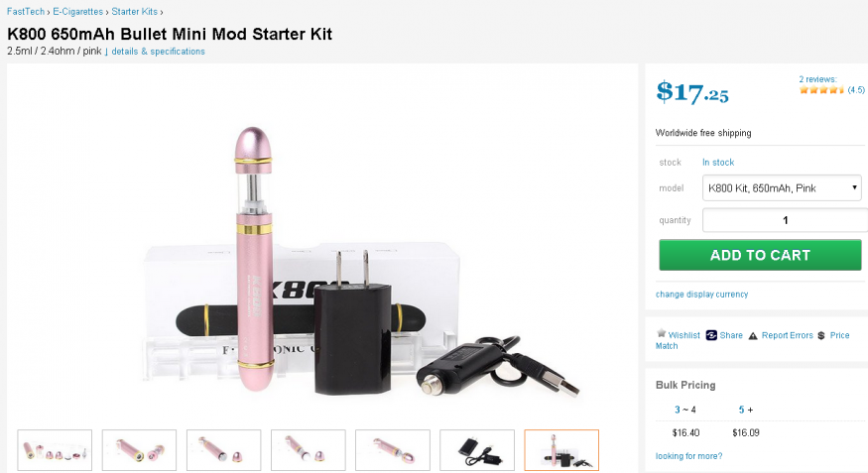The image size is (868, 473).
Task: Select the highlighted last kit thumbnail
Action: click(x=561, y=450)
